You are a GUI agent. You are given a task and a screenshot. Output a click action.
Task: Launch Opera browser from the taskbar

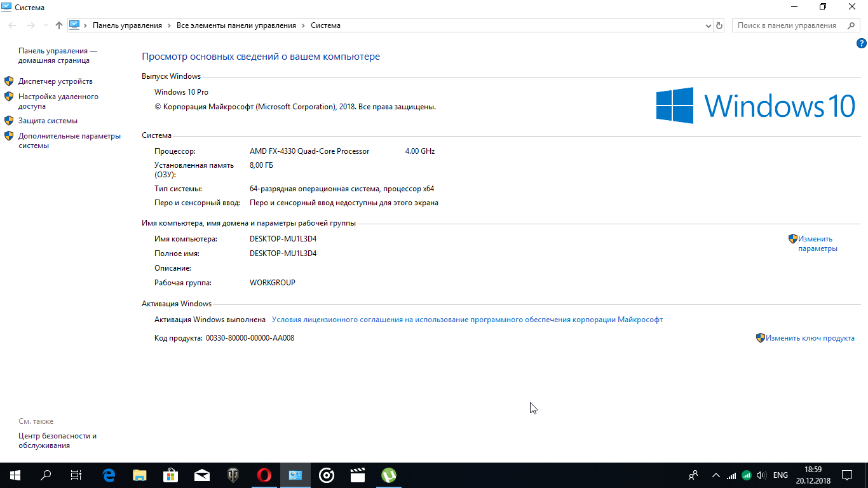point(264,475)
